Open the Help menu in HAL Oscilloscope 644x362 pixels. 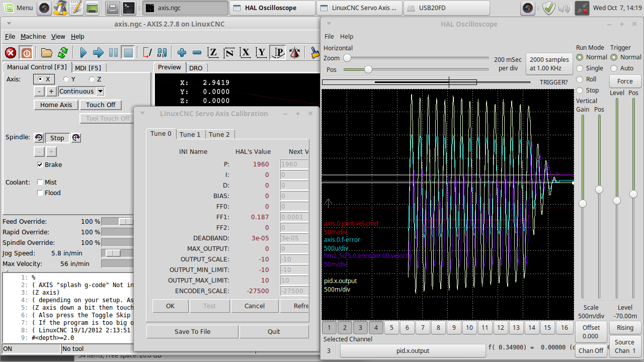(347, 36)
